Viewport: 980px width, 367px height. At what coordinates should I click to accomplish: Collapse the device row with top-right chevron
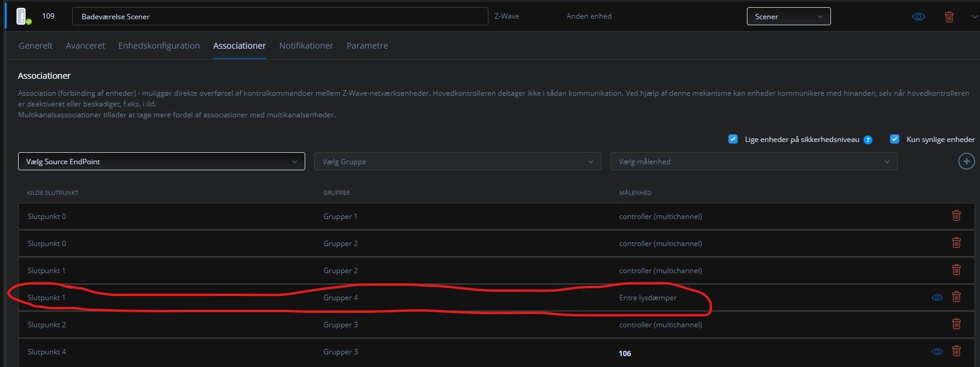pyautogui.click(x=974, y=17)
